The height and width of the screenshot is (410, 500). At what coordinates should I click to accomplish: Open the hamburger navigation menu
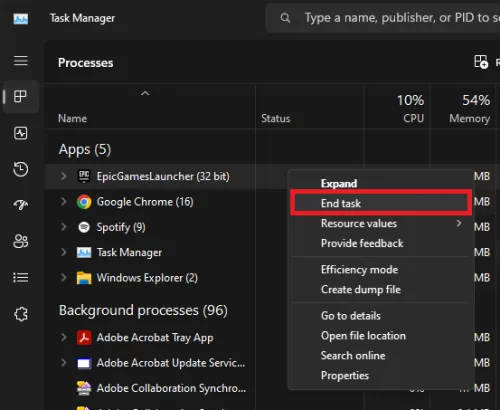21,61
